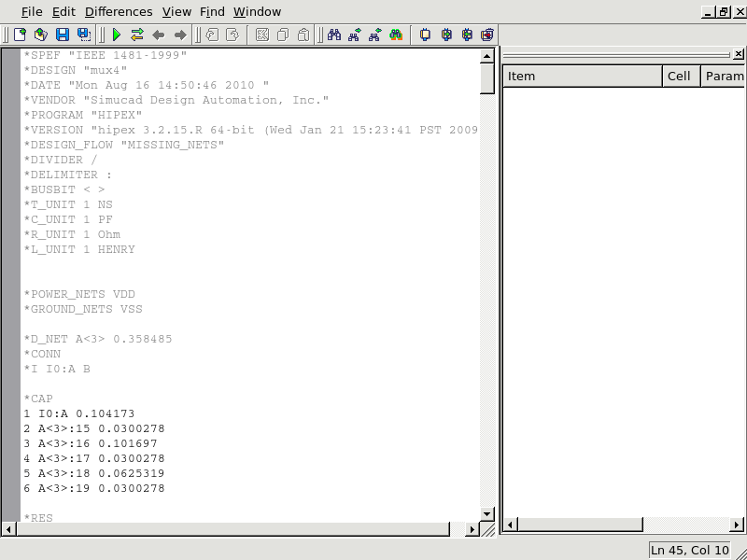The image size is (747, 560).
Task: Open the File menu
Action: pyautogui.click(x=32, y=12)
